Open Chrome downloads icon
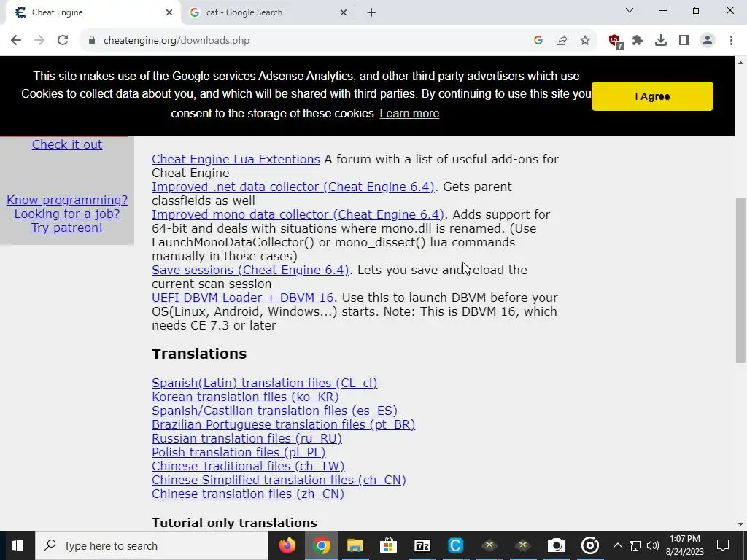747x560 pixels. 661,41
